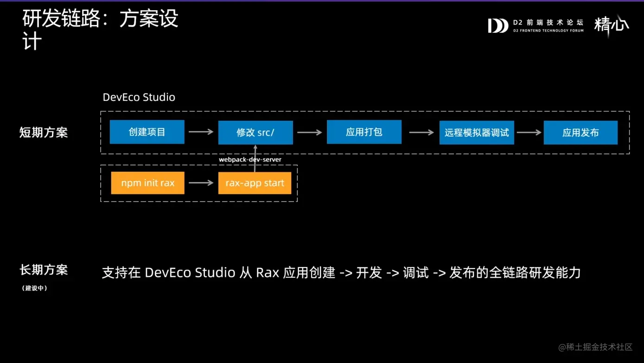Click the D2 forum logo icon

pos(498,26)
